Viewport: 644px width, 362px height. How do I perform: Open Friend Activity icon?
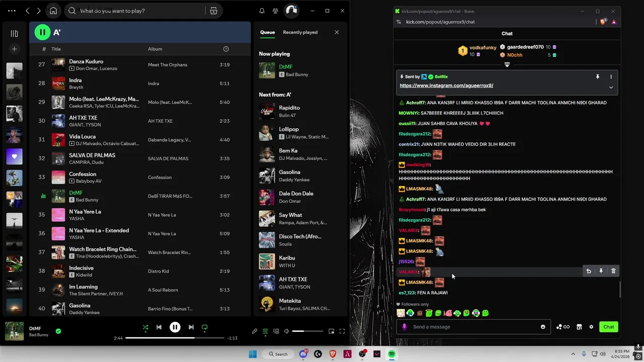coord(275,11)
